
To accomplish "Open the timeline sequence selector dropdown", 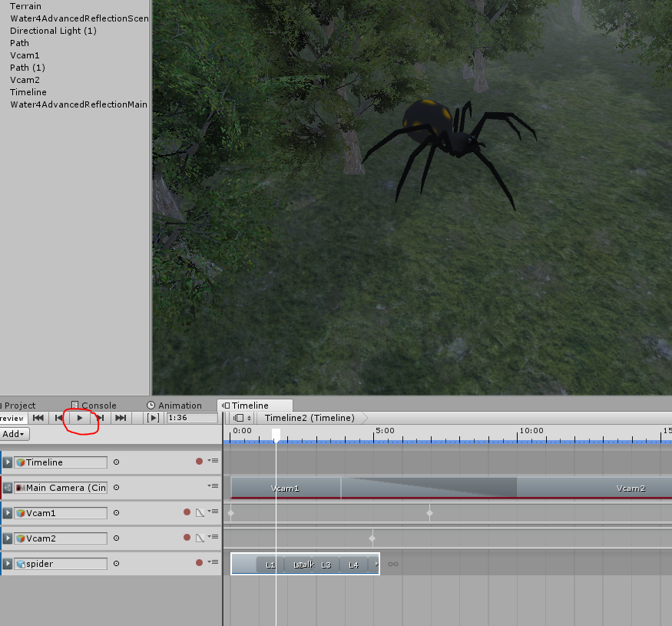I will pos(242,418).
